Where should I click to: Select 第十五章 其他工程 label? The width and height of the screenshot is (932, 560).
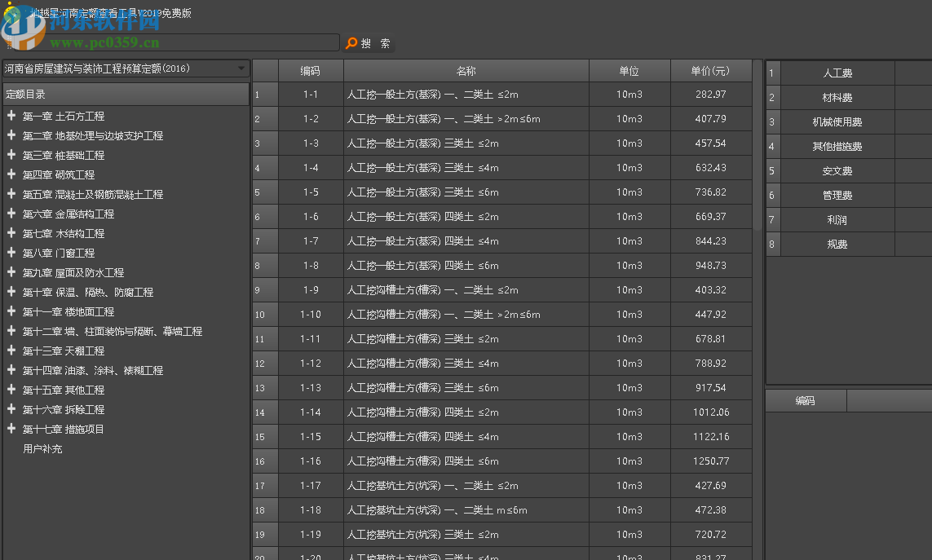tap(64, 390)
